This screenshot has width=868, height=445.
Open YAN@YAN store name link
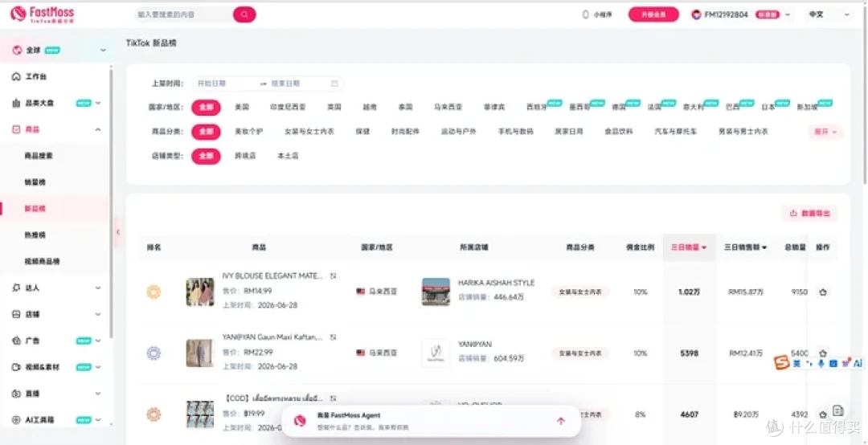[474, 345]
